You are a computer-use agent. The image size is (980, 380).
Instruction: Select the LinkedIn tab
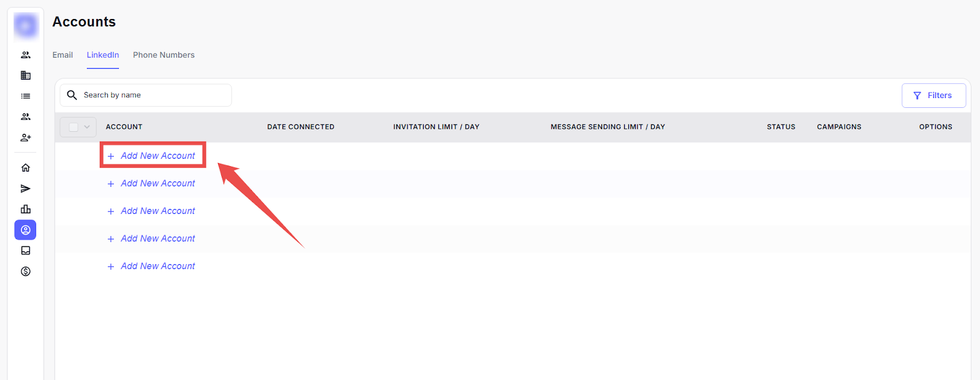103,55
